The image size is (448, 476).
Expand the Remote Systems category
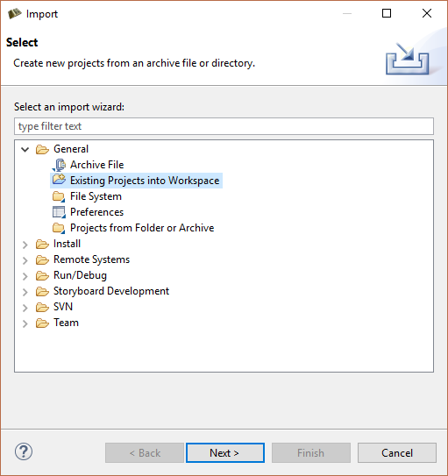(25, 260)
